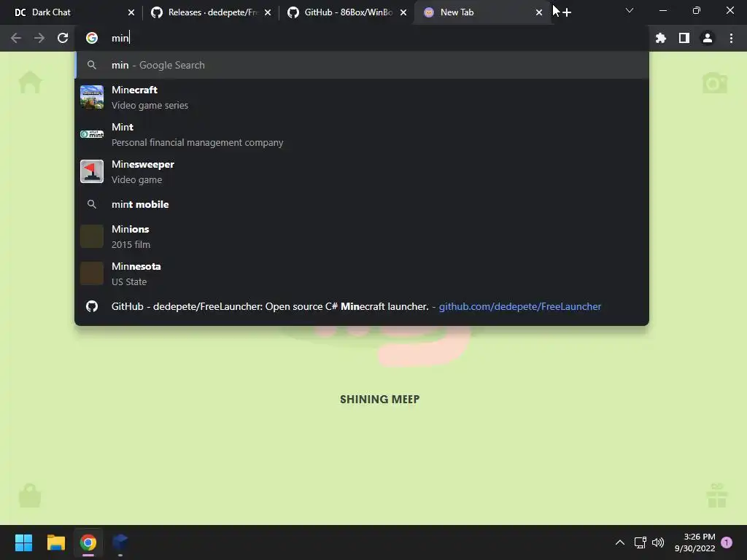Switch to the Releases dedepete tab
Viewport: 747px width, 560px height.
pyautogui.click(x=211, y=12)
